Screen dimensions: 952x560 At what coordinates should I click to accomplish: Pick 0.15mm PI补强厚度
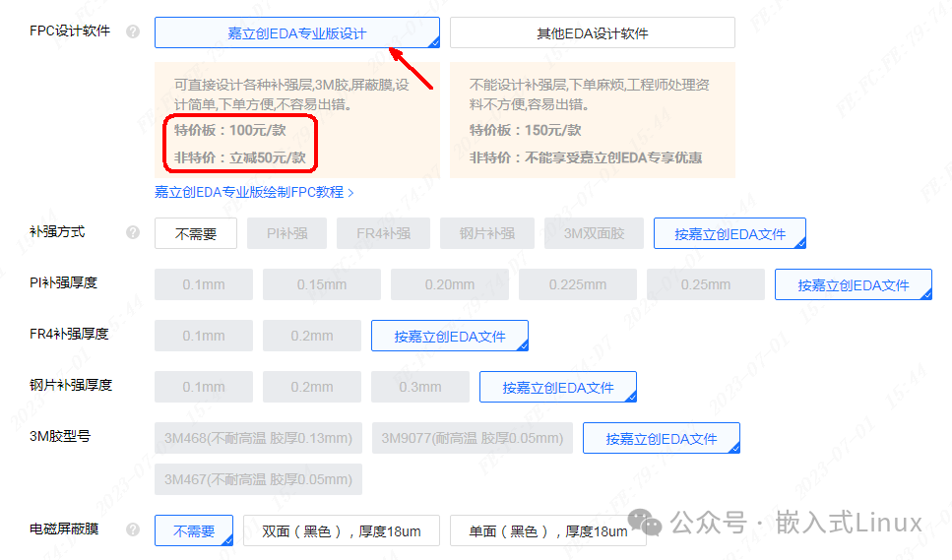tap(322, 284)
